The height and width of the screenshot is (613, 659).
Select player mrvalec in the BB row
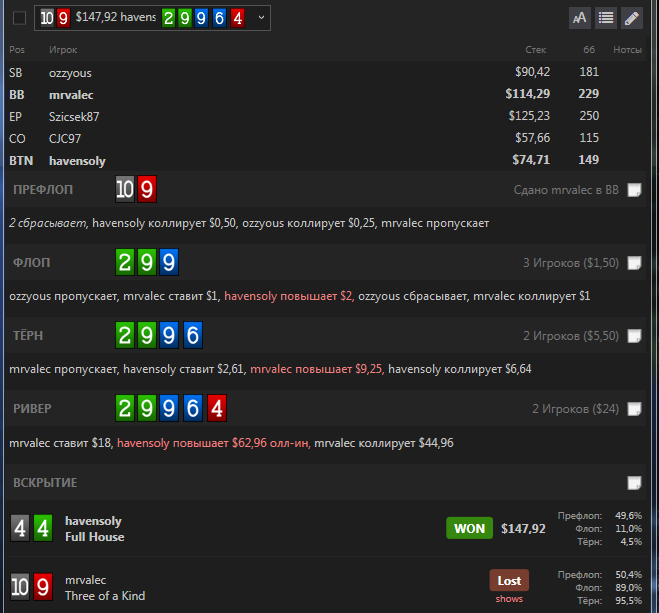71,95
